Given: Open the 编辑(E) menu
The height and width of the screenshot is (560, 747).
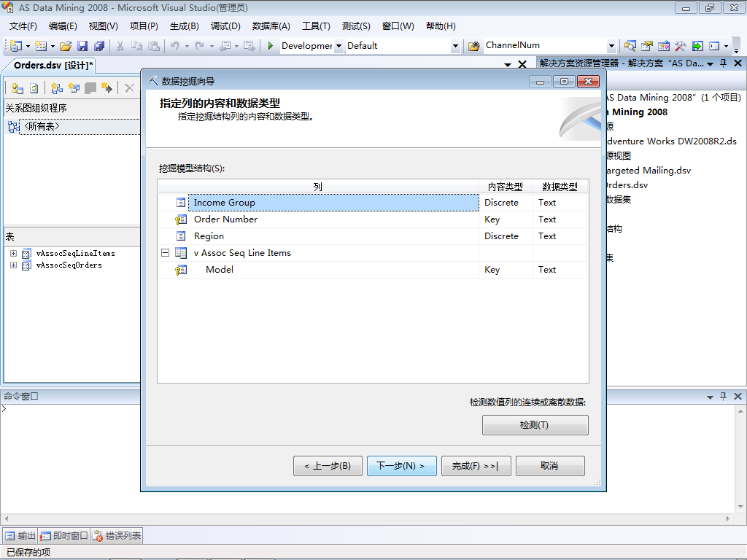Looking at the screenshot, I should coord(63,26).
